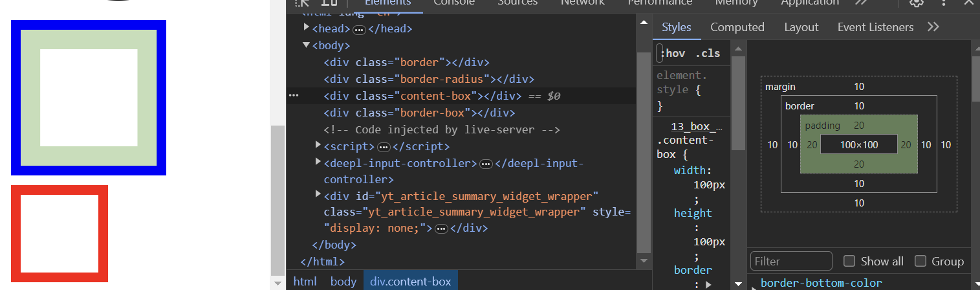Image resolution: width=980 pixels, height=290 pixels.
Task: Select html in the breadcrumb bar
Action: point(305,281)
